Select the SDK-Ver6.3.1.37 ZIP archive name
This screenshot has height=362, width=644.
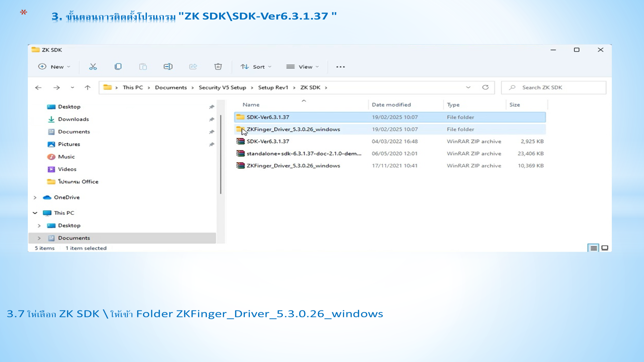click(x=268, y=141)
